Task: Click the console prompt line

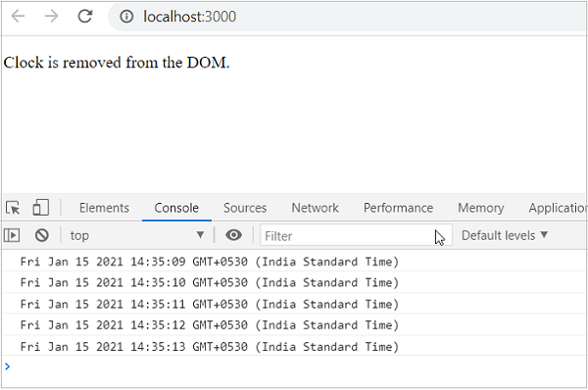Action: 294,366
